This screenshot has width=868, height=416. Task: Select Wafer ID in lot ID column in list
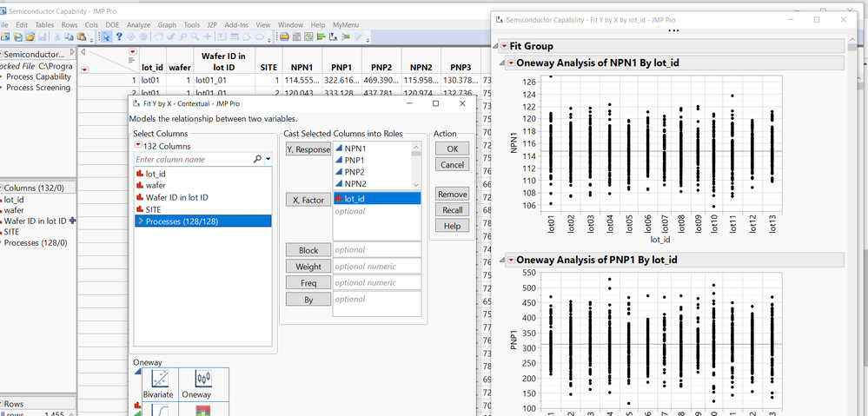pyautogui.click(x=176, y=197)
